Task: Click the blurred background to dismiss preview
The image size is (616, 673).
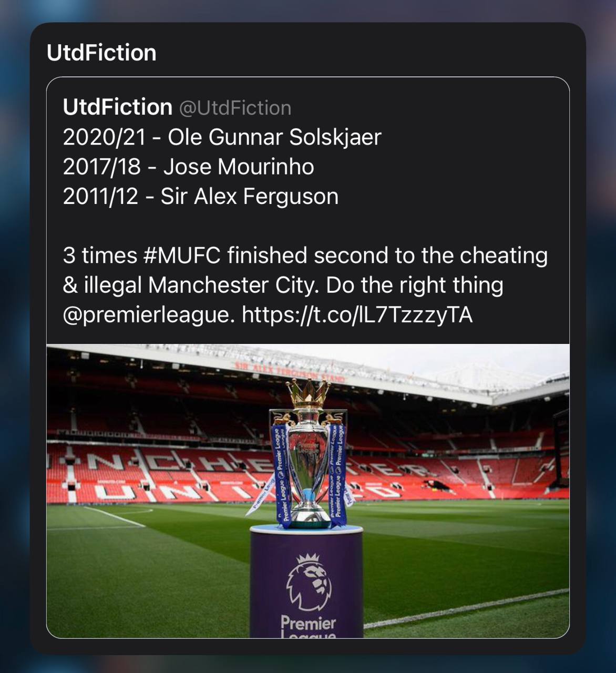Action: pyautogui.click(x=15, y=336)
